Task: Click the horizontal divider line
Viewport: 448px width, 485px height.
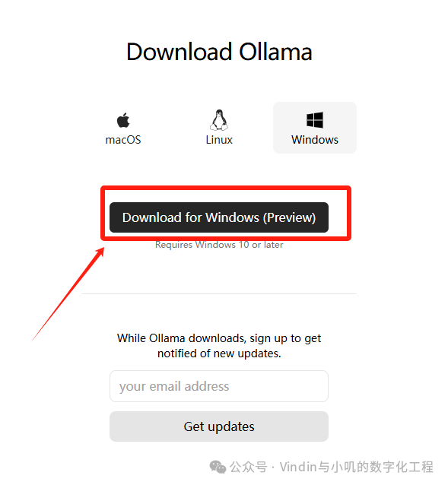Action: point(219,294)
